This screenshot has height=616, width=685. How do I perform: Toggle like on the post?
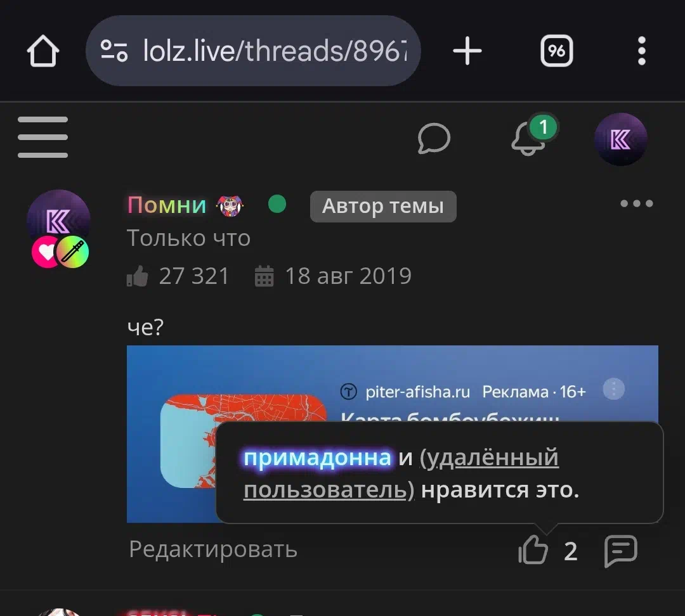click(x=533, y=549)
